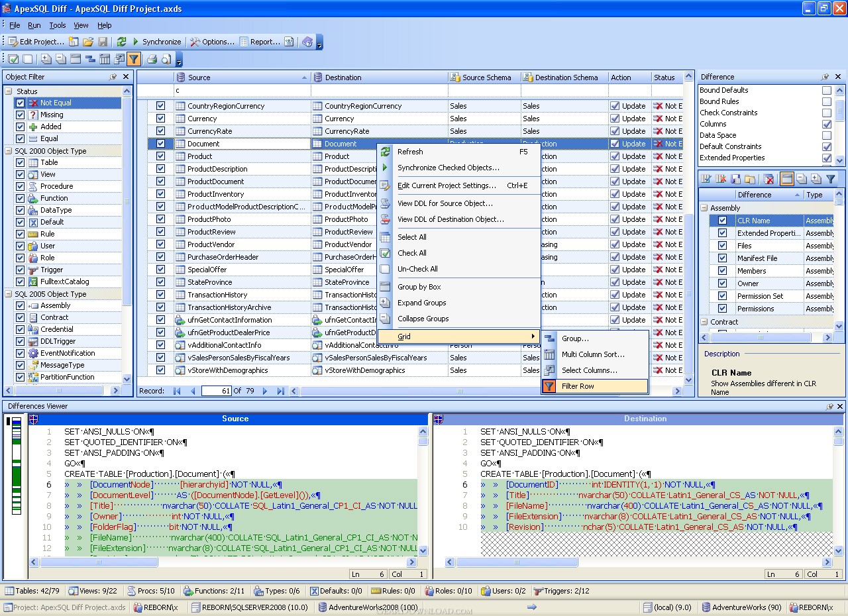This screenshot has height=616, width=848.
Task: Click the Group icon in grid toolbar
Action: 90,59
